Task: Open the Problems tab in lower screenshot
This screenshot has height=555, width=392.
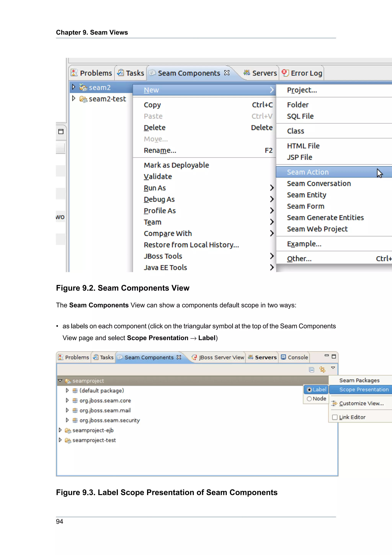Action: tap(74, 357)
